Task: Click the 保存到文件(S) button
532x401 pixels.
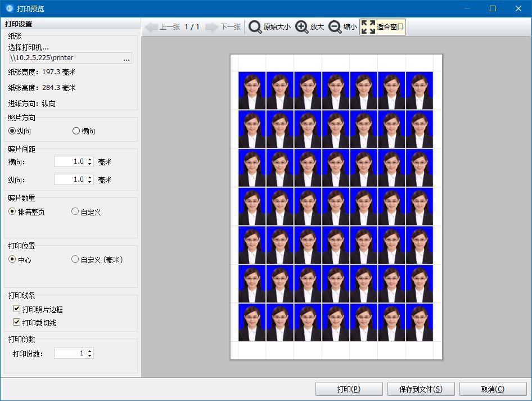Action: tap(421, 389)
